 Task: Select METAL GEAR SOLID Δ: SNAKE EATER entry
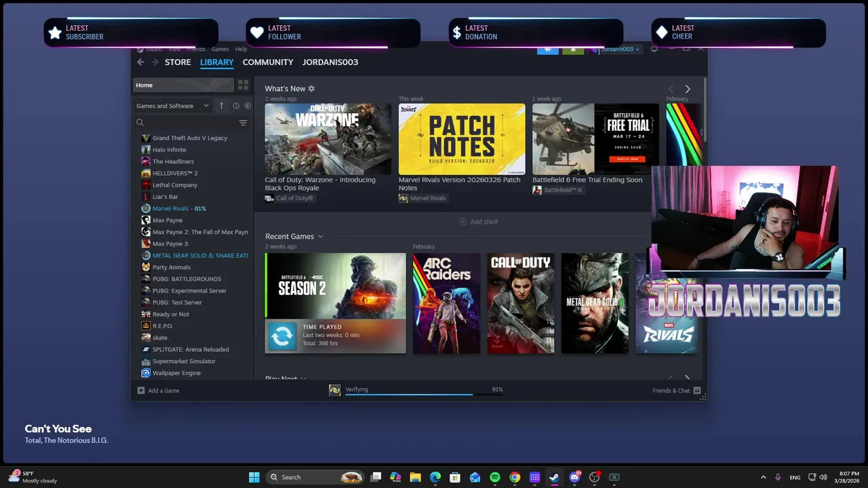(194, 256)
